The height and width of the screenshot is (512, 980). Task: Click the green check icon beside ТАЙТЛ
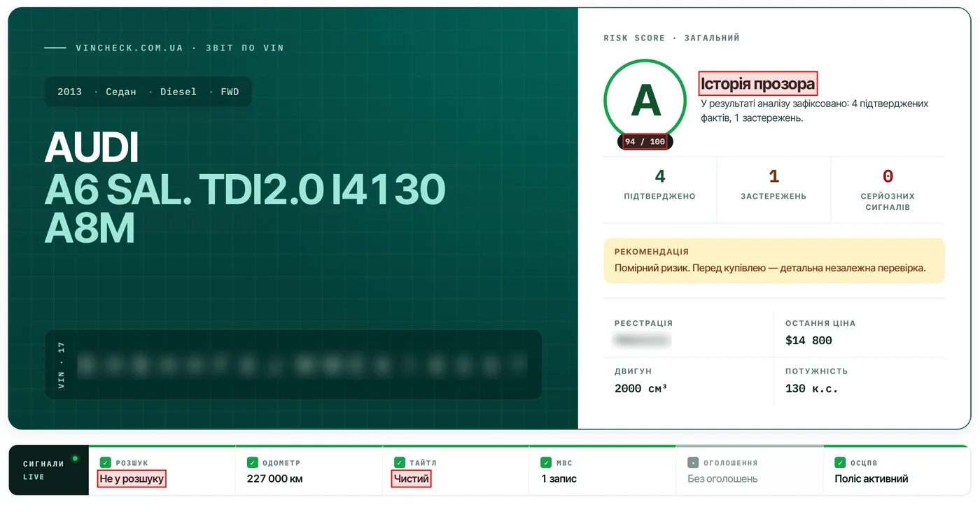click(400, 462)
